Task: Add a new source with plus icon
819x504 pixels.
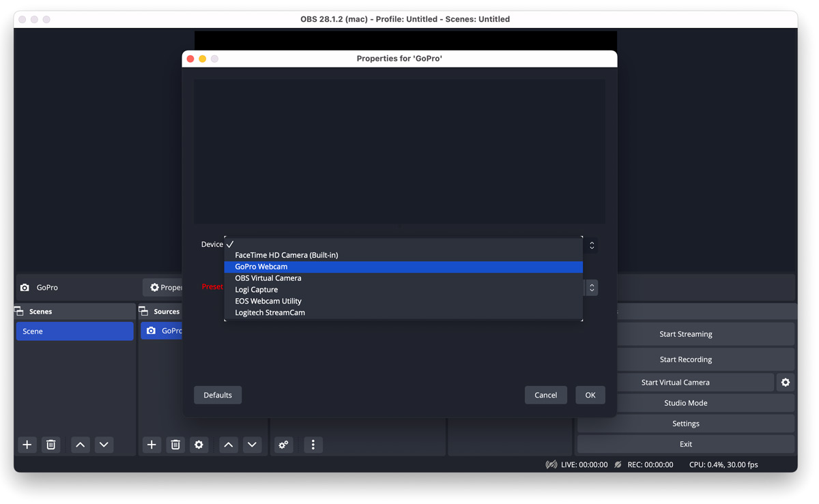Action: tap(152, 445)
